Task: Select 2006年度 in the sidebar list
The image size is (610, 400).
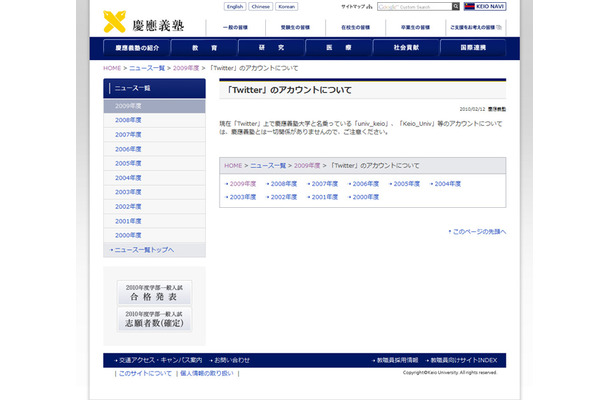Action: pos(154,149)
